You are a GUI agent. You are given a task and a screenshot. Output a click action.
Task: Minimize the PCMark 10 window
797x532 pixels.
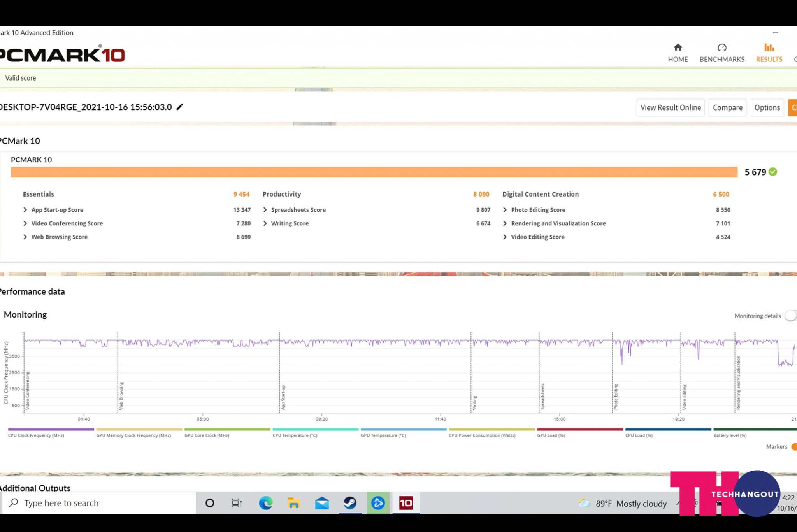775,32
